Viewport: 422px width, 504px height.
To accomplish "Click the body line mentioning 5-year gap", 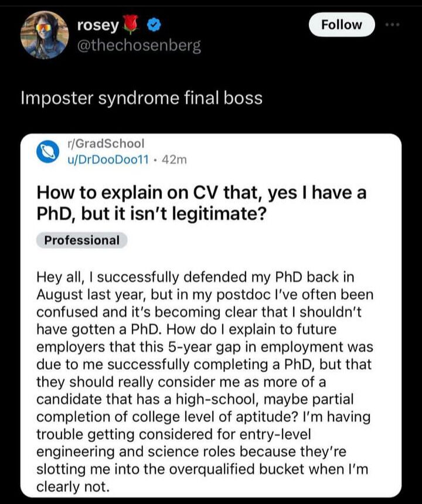I will [205, 347].
